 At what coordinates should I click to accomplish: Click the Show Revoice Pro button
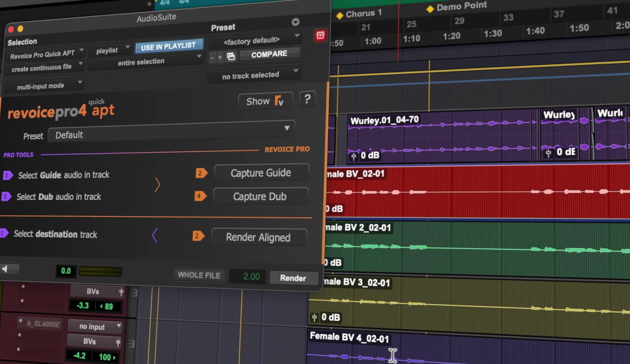pyautogui.click(x=265, y=101)
